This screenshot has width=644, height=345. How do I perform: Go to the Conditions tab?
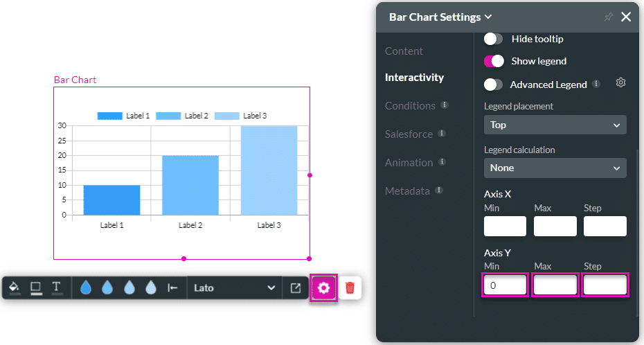410,106
